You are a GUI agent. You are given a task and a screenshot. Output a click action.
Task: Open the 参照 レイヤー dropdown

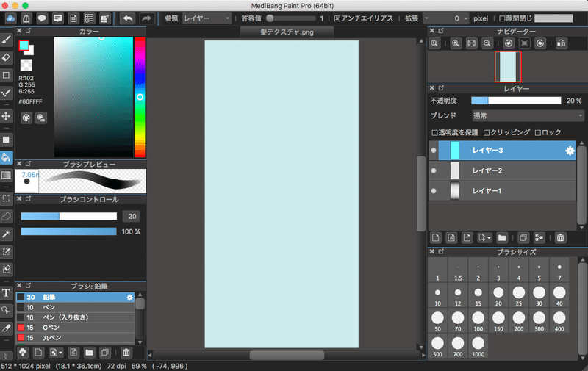point(207,18)
